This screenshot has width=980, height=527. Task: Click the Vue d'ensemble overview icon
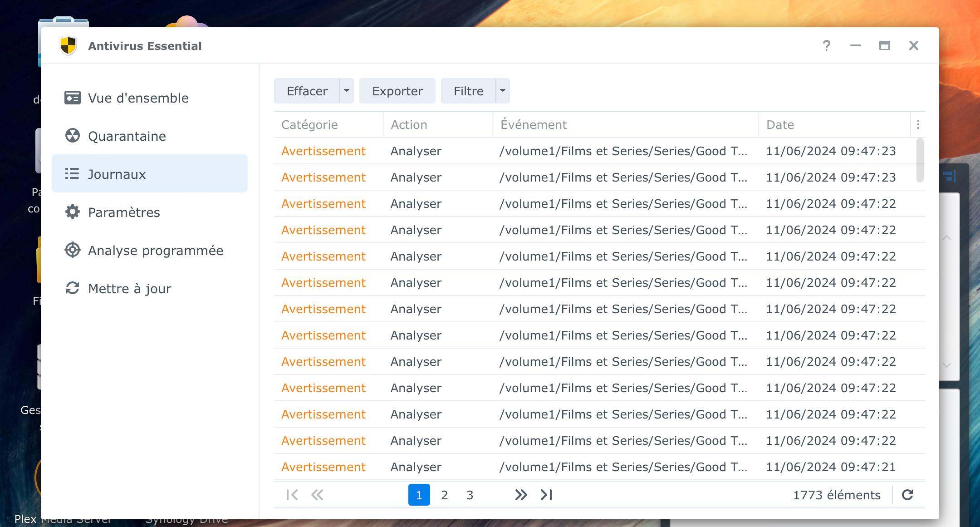click(x=73, y=98)
